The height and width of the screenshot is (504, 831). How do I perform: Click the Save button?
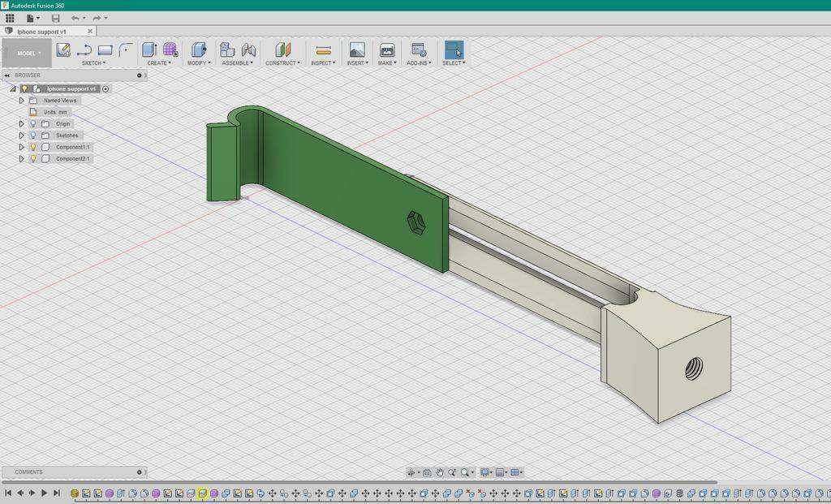pyautogui.click(x=56, y=19)
